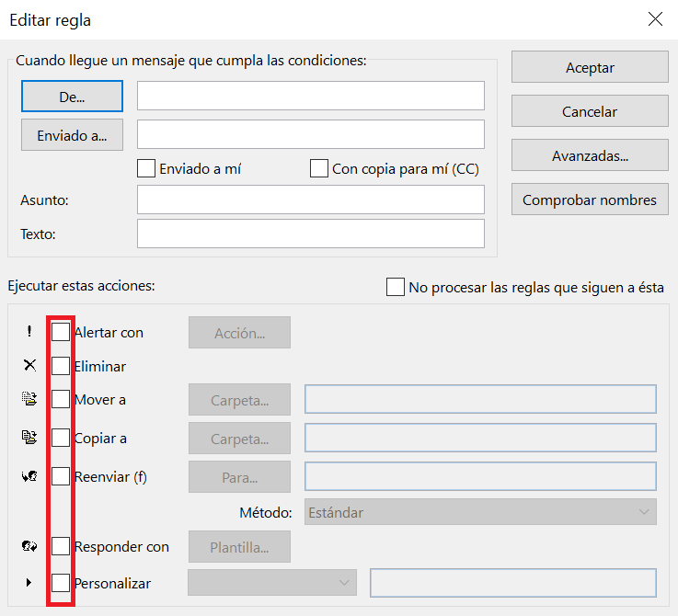The height and width of the screenshot is (616, 678).
Task: Open the Avanzadas... options
Action: point(590,155)
